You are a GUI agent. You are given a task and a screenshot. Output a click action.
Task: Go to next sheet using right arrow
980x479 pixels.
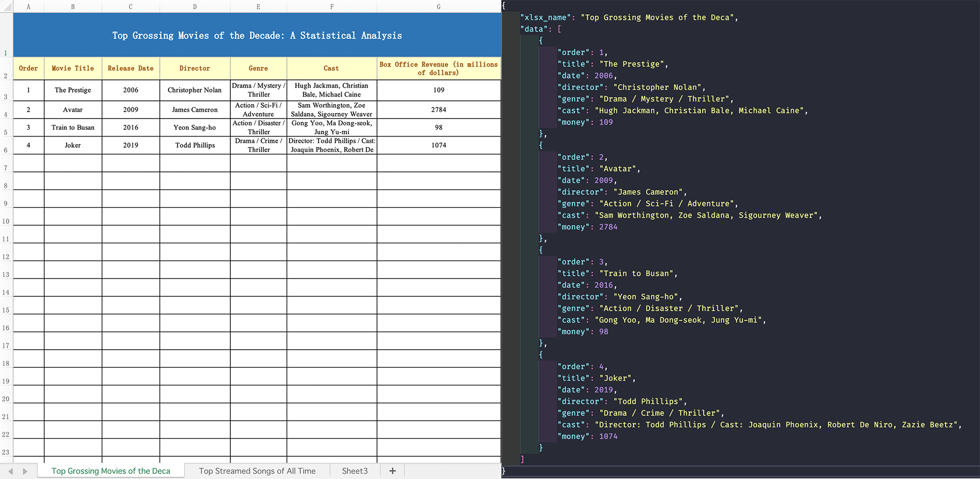pyautogui.click(x=25, y=471)
